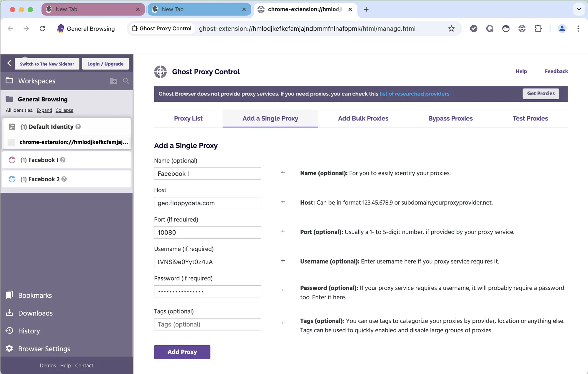Open the user profile avatar icon
588x374 pixels.
(x=562, y=28)
